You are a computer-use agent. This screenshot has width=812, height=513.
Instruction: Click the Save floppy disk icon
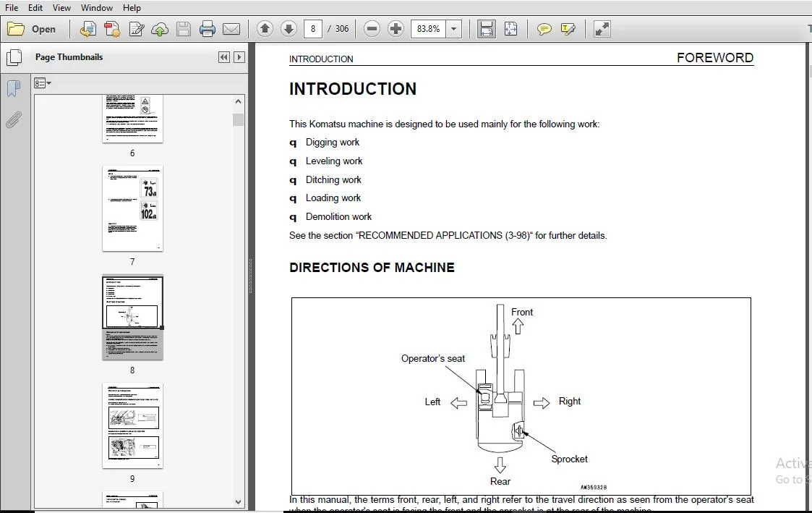tap(184, 29)
